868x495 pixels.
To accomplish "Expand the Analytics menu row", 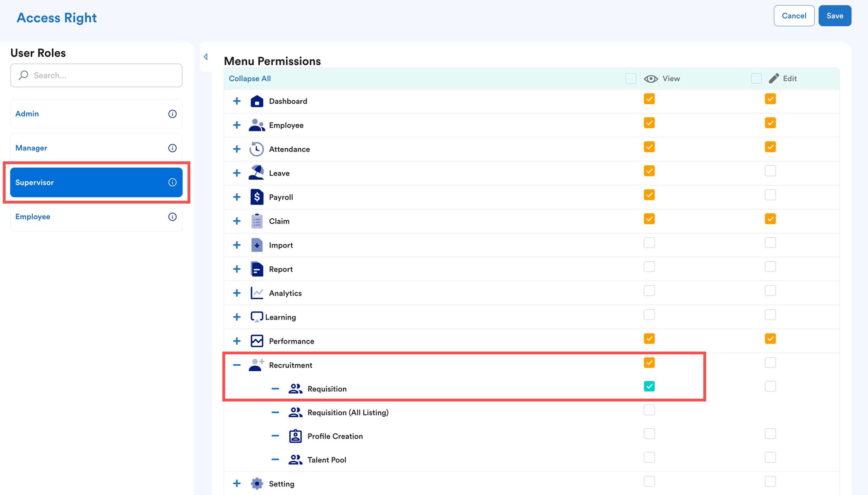I will (x=237, y=293).
